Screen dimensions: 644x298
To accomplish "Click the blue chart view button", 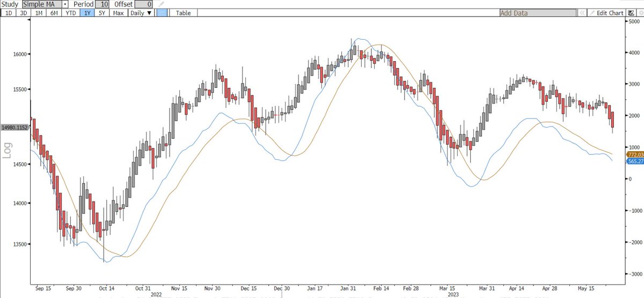I will [x=162, y=12].
